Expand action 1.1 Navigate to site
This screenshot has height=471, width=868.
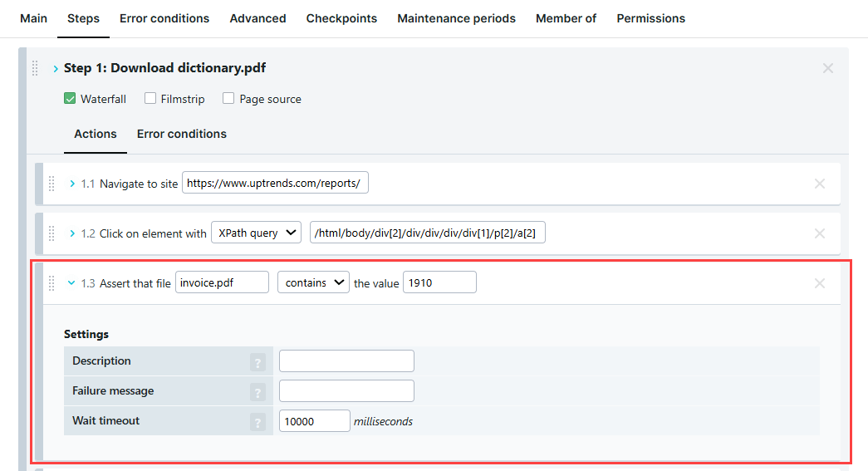point(72,184)
